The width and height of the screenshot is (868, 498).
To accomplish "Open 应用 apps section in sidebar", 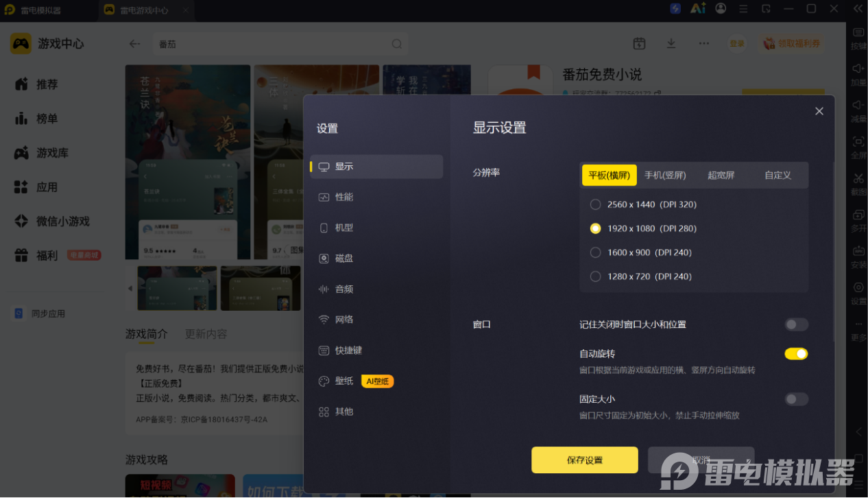I will pyautogui.click(x=37, y=187).
